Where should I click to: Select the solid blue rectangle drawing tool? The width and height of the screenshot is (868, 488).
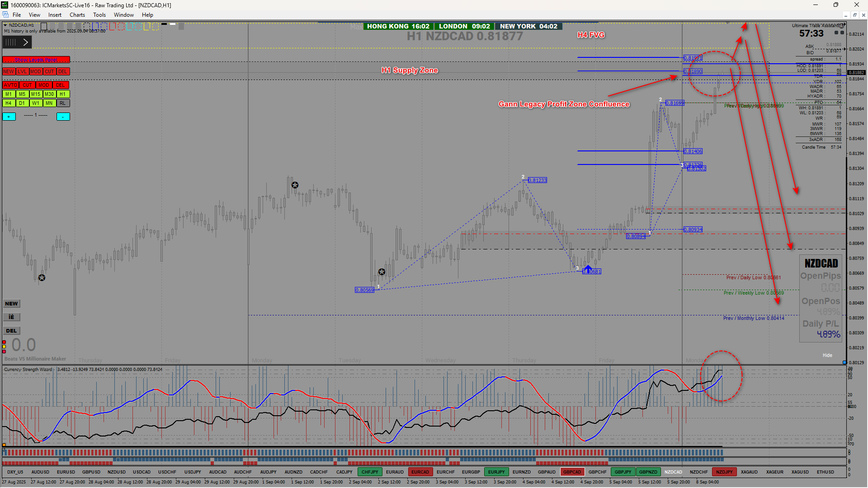(95, 27)
